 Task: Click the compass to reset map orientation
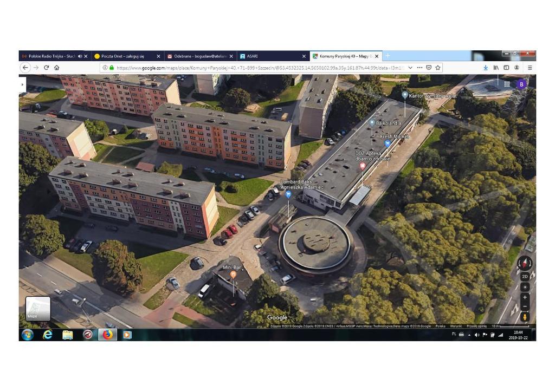pyautogui.click(x=525, y=264)
